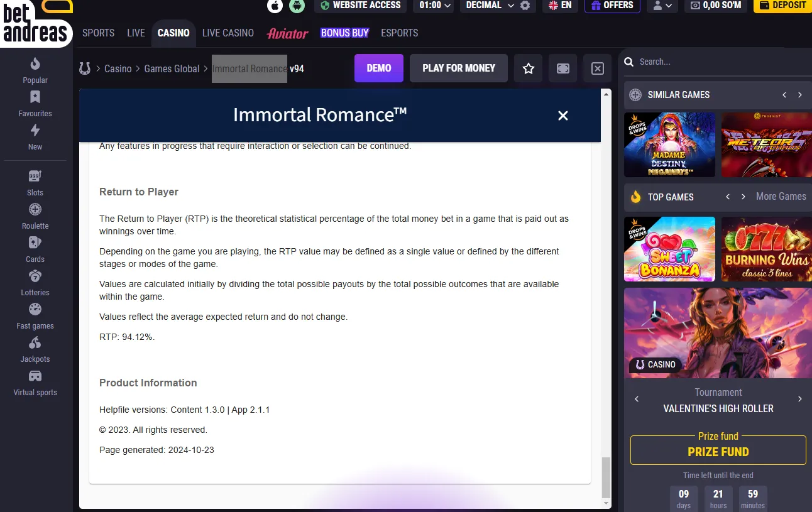
Task: Toggle fullscreen mode for the game
Action: [563, 68]
